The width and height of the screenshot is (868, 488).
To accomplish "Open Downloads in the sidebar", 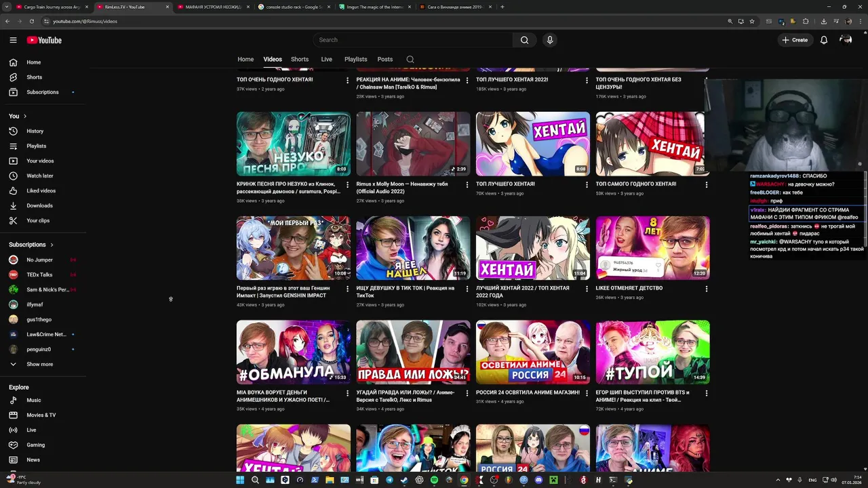I will 43,205.
